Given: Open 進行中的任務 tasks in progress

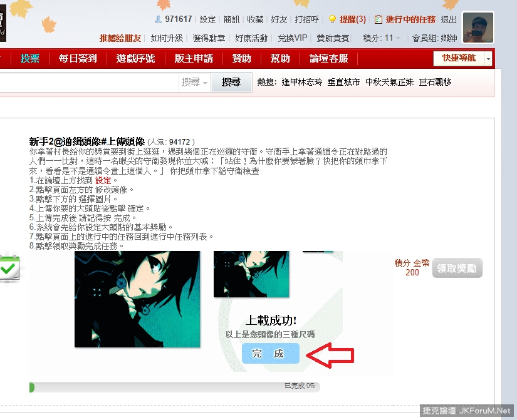Looking at the screenshot, I should click(x=410, y=19).
